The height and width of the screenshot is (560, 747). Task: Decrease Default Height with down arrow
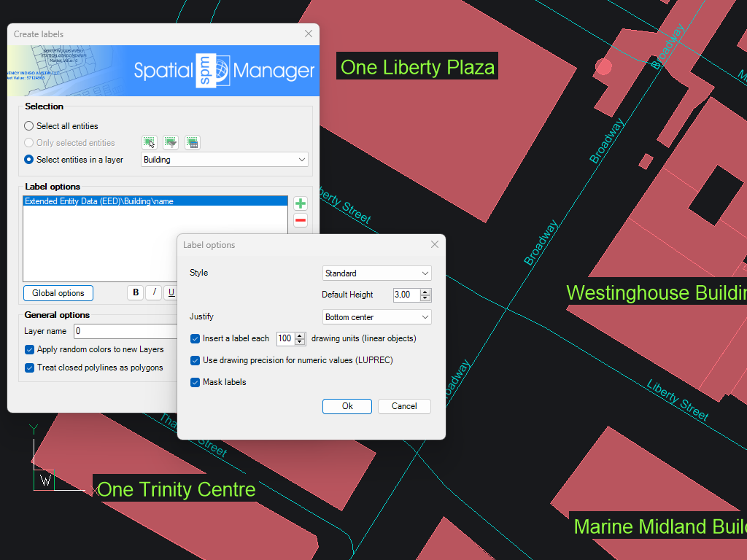coord(425,298)
